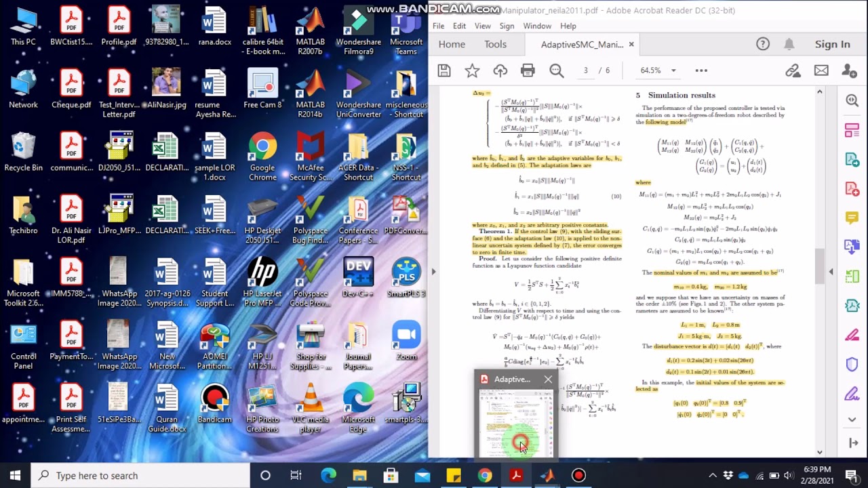Show hidden system tray icons chevron
Viewport: 868px width, 488px height.
(713, 475)
